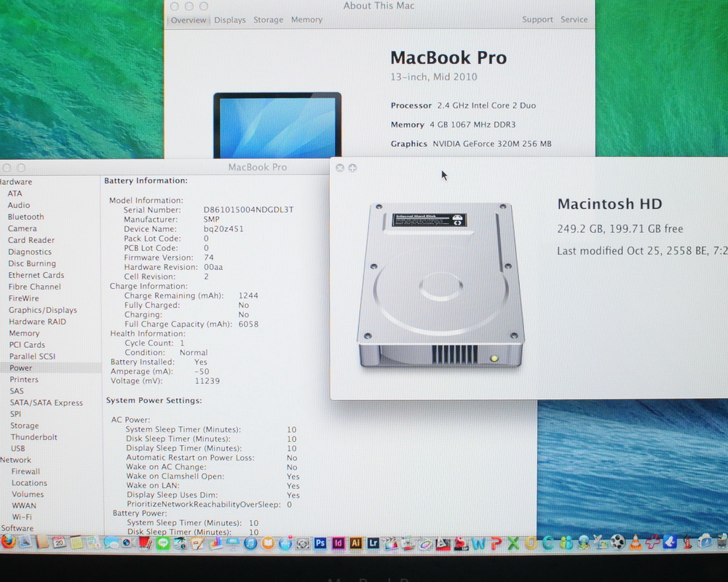
Task: Click Processor 2.4 GHz Intel Core 2 Duo
Action: tap(463, 105)
